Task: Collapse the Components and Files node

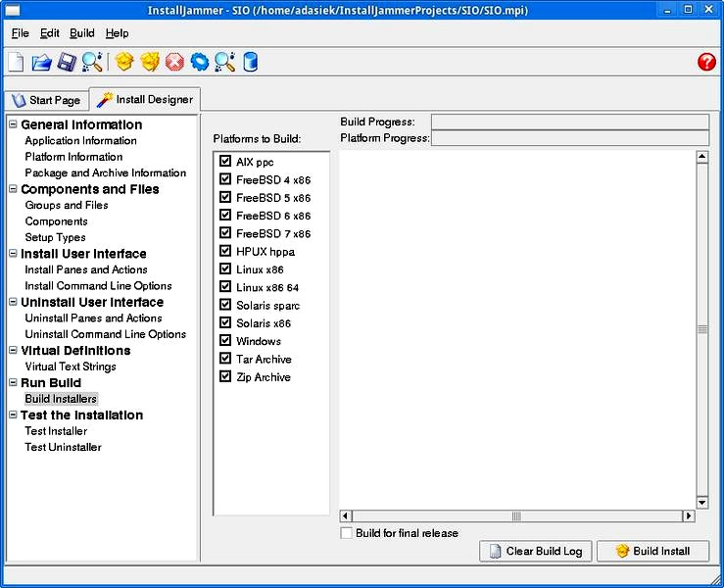Action: pyautogui.click(x=13, y=188)
